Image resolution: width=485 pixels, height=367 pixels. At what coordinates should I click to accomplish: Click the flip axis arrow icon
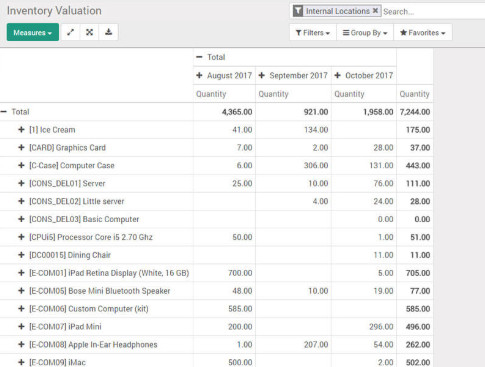tap(71, 32)
